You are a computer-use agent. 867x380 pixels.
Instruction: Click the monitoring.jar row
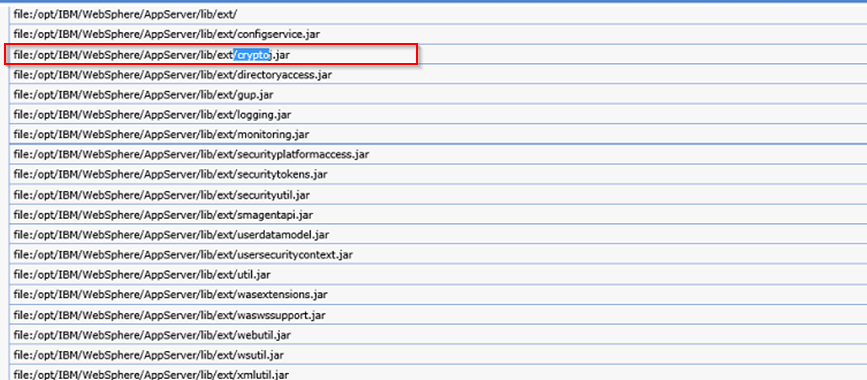(x=438, y=134)
